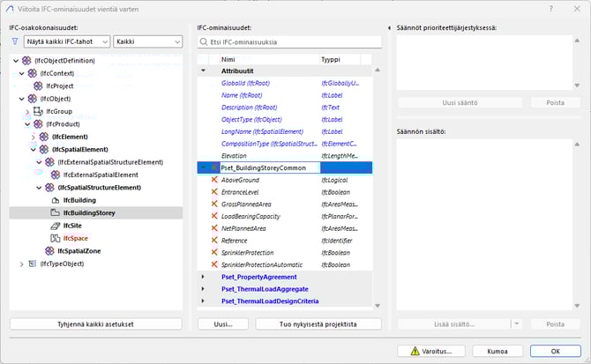Expand the Pset_ThermalLoadAggregate group
Viewport: 591px width, 364px height.
click(x=203, y=289)
